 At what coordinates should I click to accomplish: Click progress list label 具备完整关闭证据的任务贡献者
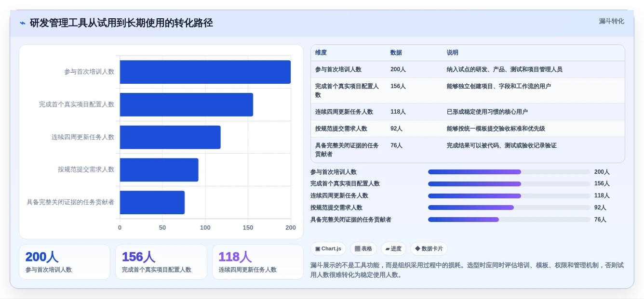pos(351,220)
